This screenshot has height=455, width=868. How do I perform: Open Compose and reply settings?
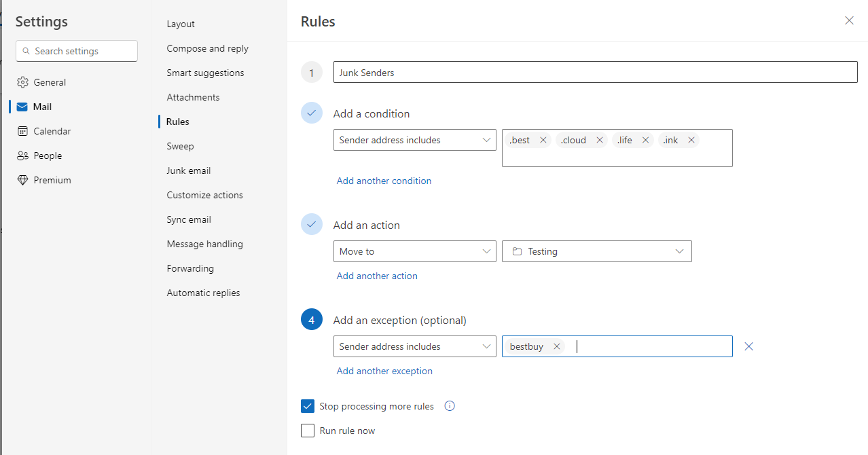[x=208, y=48]
